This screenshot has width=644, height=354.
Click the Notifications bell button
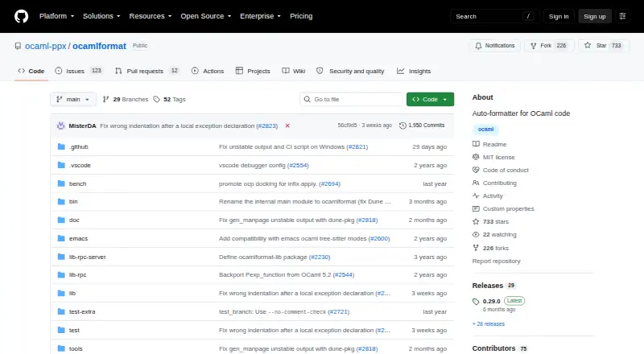495,46
